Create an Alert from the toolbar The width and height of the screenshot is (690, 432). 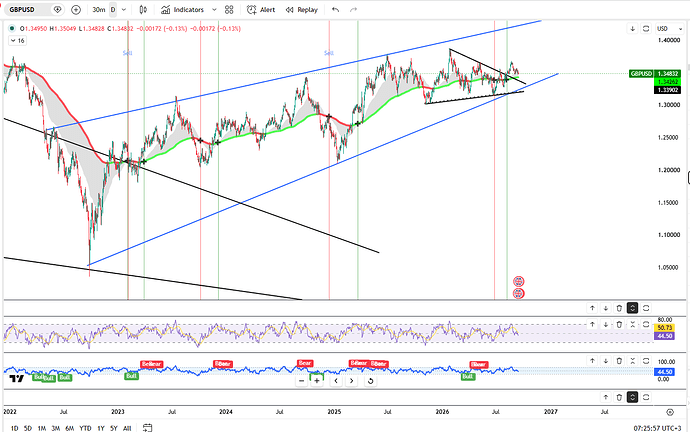261,9
